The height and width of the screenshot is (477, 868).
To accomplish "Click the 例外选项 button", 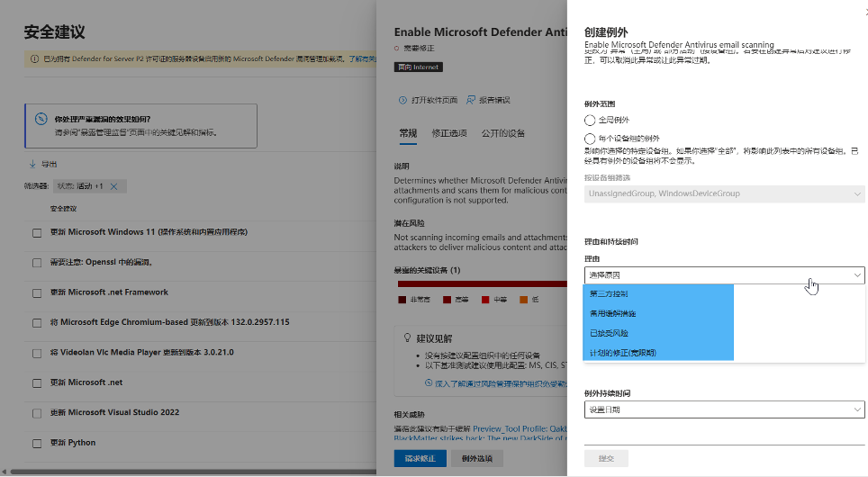I will tap(477, 458).
